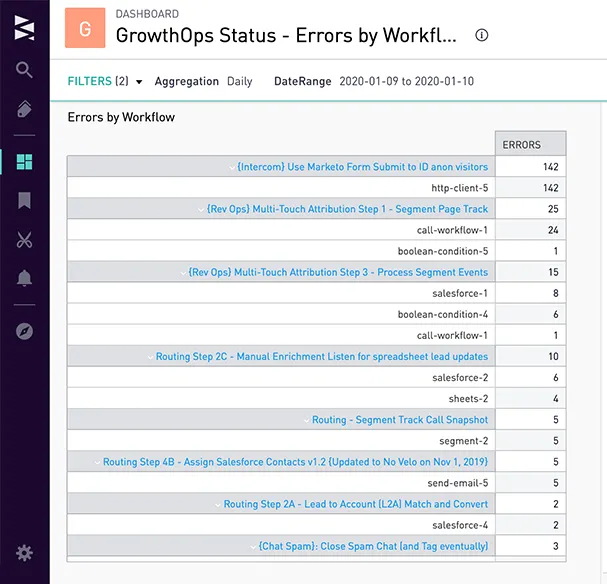Select the send-email-5 row

[316, 483]
